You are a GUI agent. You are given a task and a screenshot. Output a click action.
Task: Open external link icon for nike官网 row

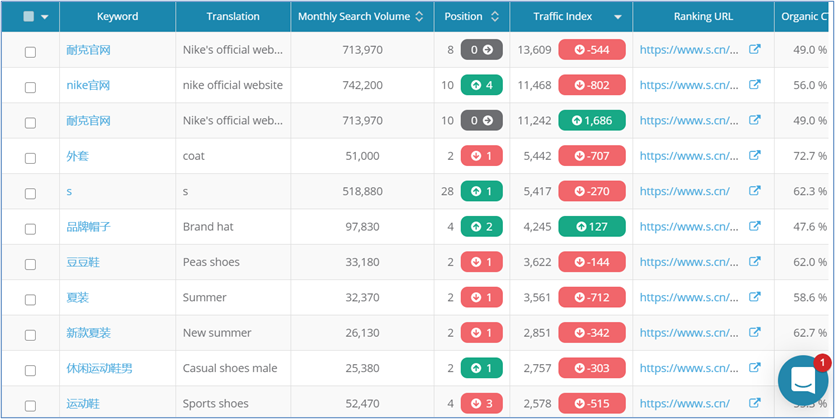point(755,85)
